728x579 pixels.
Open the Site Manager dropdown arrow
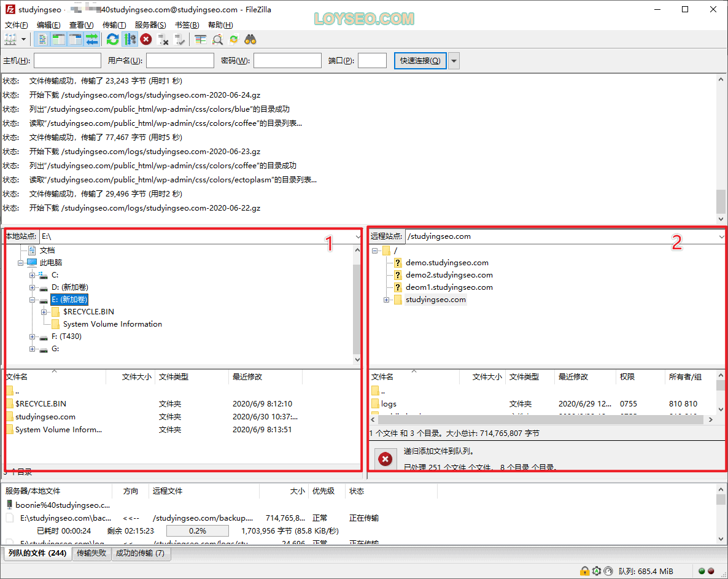tap(23, 39)
